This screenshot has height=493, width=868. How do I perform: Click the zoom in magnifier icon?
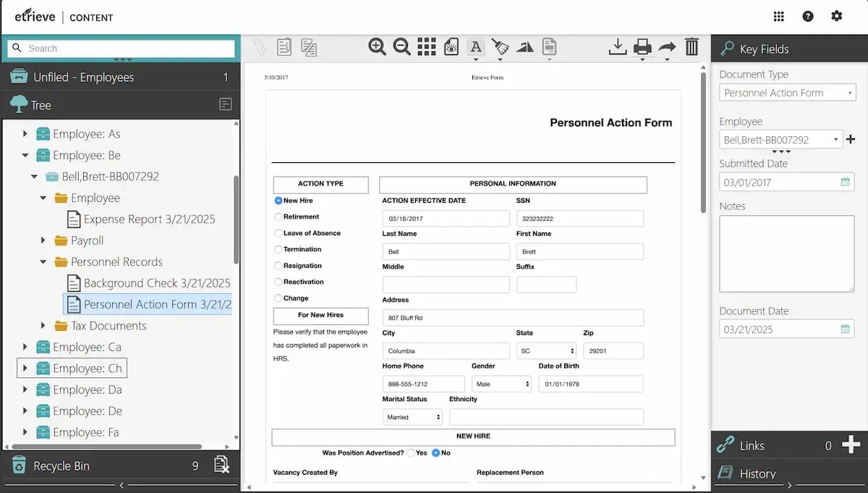tap(377, 47)
